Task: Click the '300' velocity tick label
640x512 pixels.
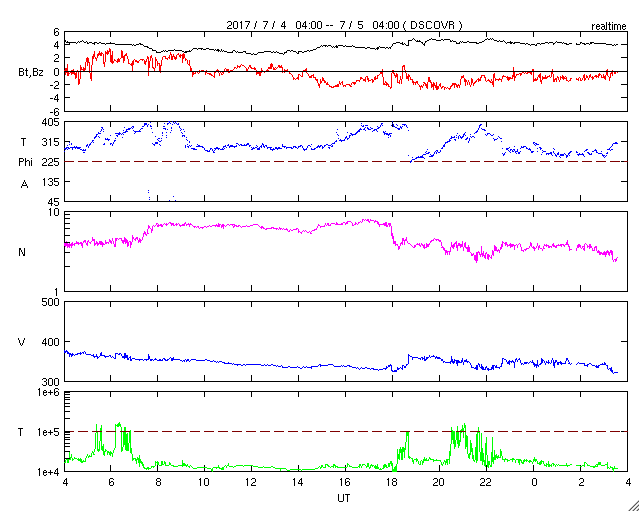Action: pos(51,382)
